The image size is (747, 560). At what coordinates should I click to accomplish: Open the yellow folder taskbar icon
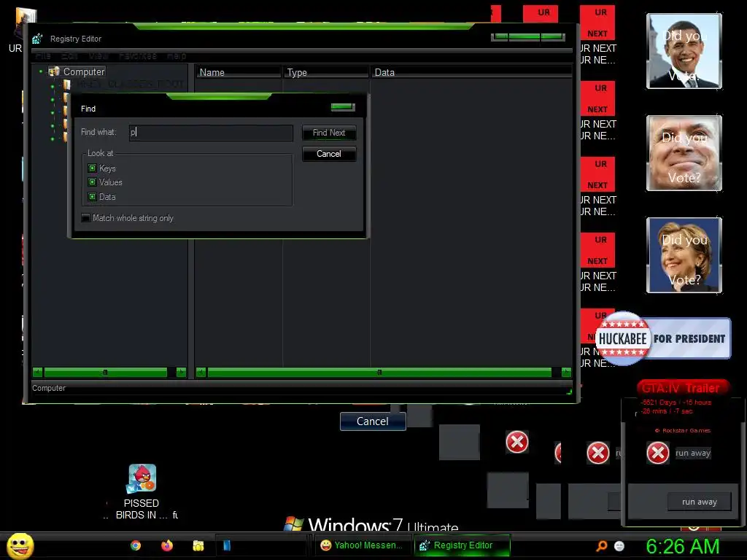pyautogui.click(x=198, y=545)
